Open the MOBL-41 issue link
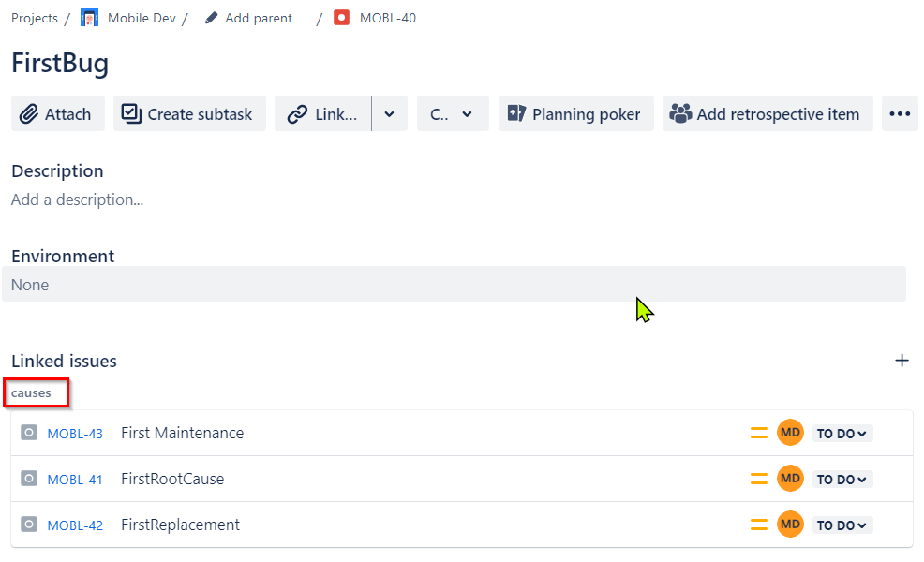924x562 pixels. click(x=75, y=480)
